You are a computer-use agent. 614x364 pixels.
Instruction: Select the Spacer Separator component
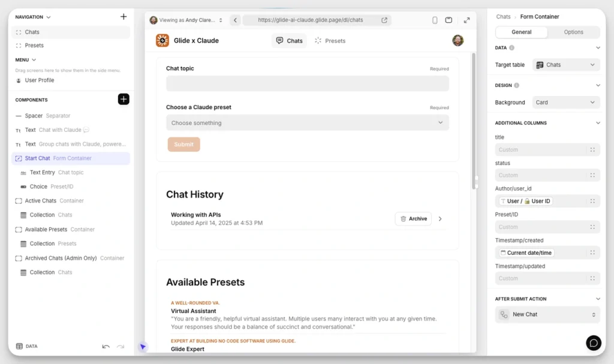coord(71,116)
